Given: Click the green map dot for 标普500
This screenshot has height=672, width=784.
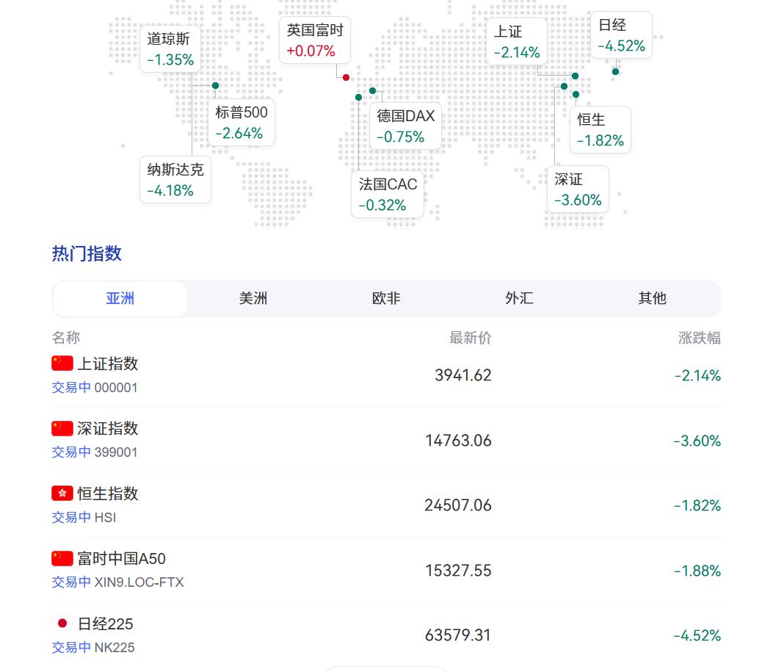Looking at the screenshot, I should (216, 86).
